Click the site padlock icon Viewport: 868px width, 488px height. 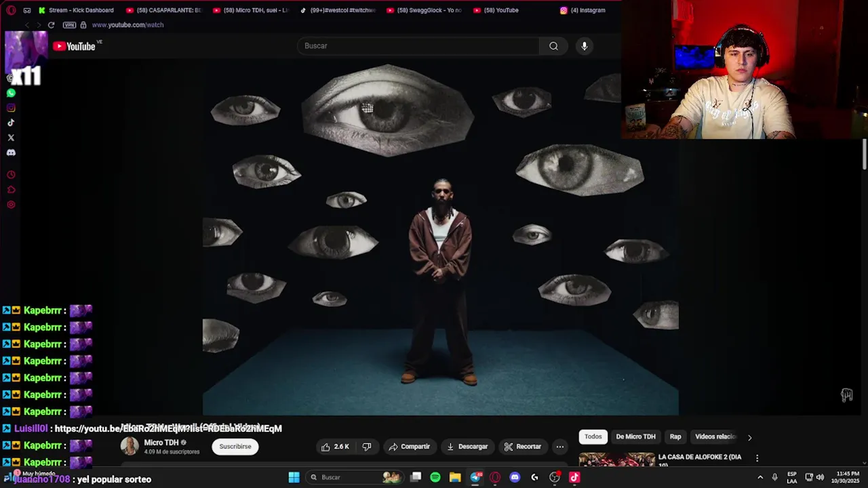tap(83, 25)
